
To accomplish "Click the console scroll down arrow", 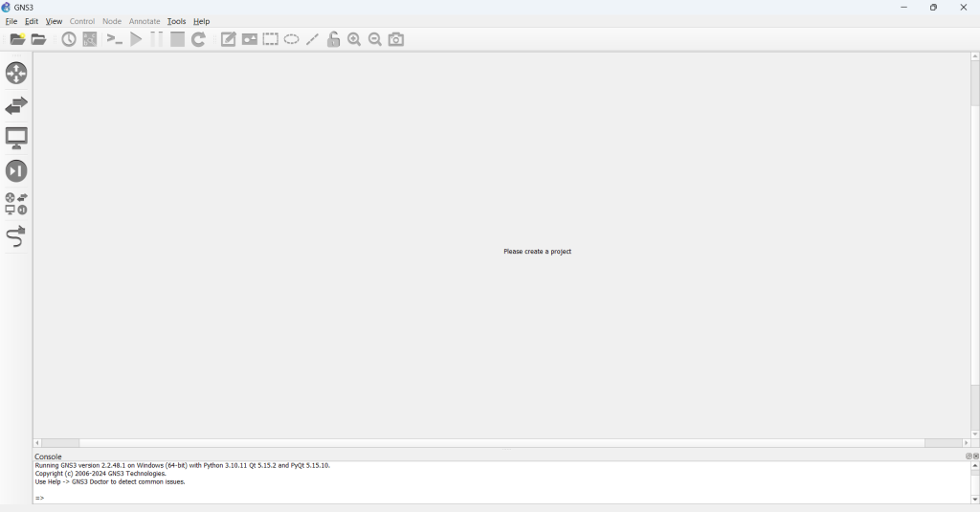I will point(975,500).
